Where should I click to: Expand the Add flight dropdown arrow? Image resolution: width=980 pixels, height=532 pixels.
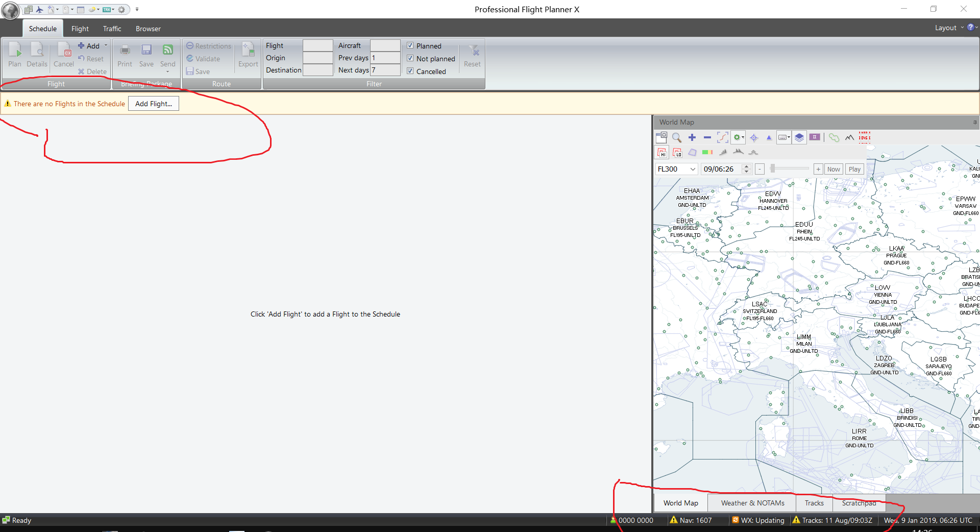(106, 45)
